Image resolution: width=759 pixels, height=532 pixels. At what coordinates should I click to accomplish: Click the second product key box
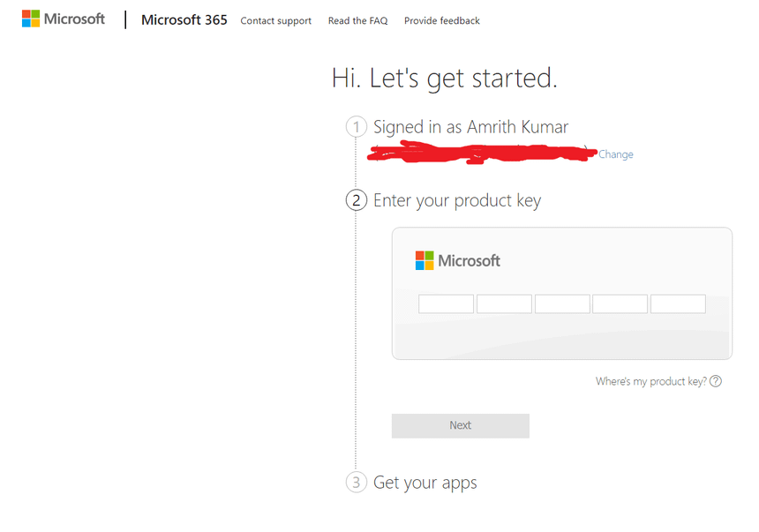(504, 304)
